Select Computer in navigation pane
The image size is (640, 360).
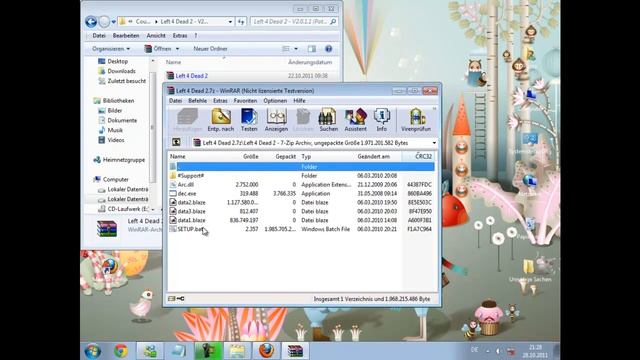coord(116,180)
